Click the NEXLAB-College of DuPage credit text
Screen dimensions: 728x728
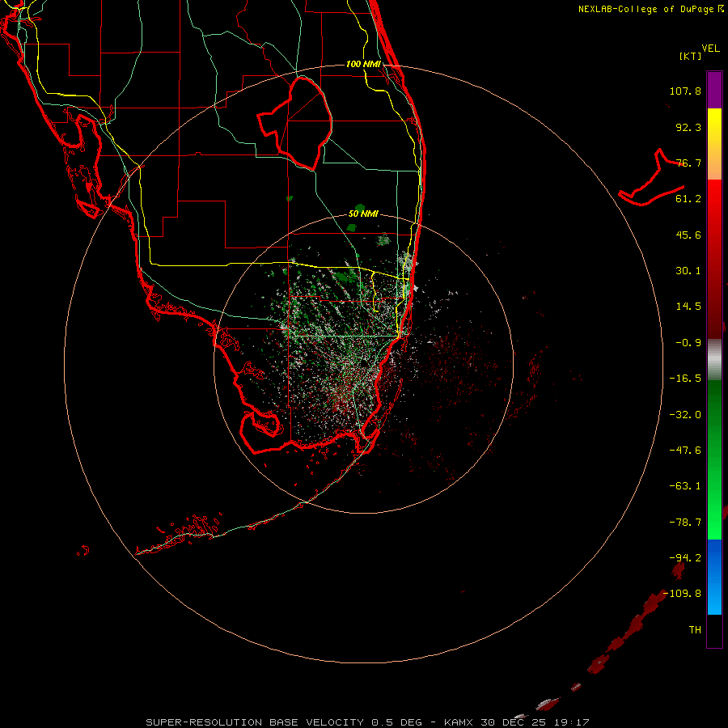pos(651,9)
